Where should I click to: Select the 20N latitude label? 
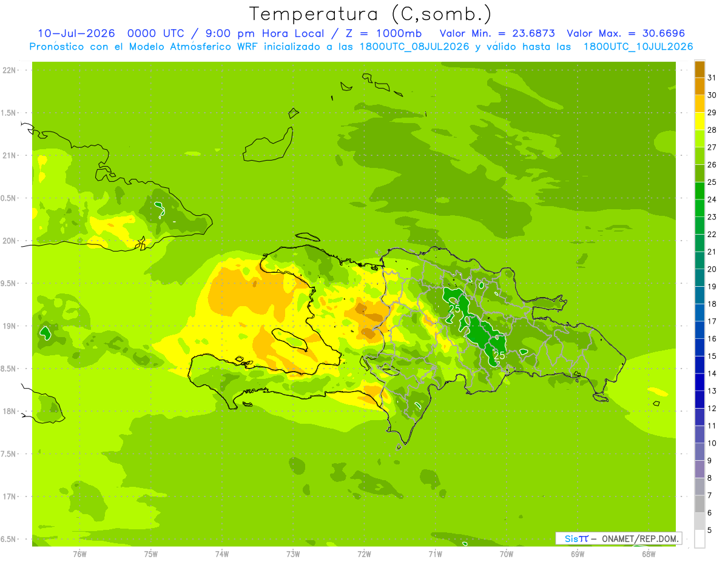tap(9, 241)
